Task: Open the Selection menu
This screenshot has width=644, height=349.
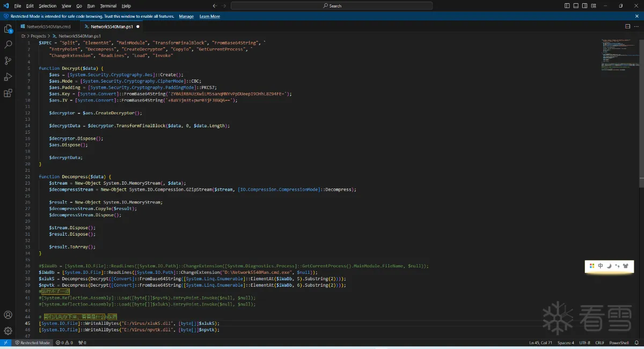Action: pos(47,6)
